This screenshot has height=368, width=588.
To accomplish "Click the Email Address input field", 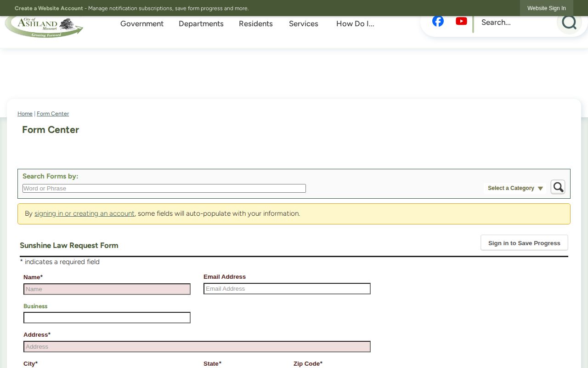I will (x=287, y=289).
